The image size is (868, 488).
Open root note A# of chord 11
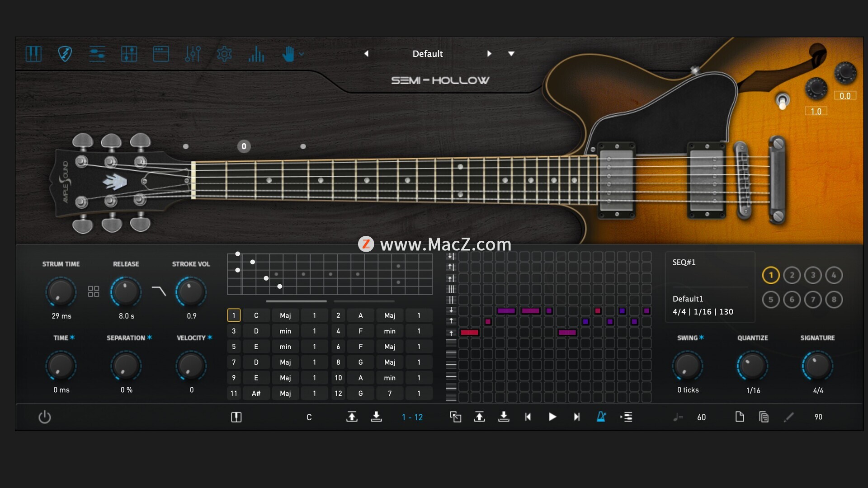tap(256, 393)
